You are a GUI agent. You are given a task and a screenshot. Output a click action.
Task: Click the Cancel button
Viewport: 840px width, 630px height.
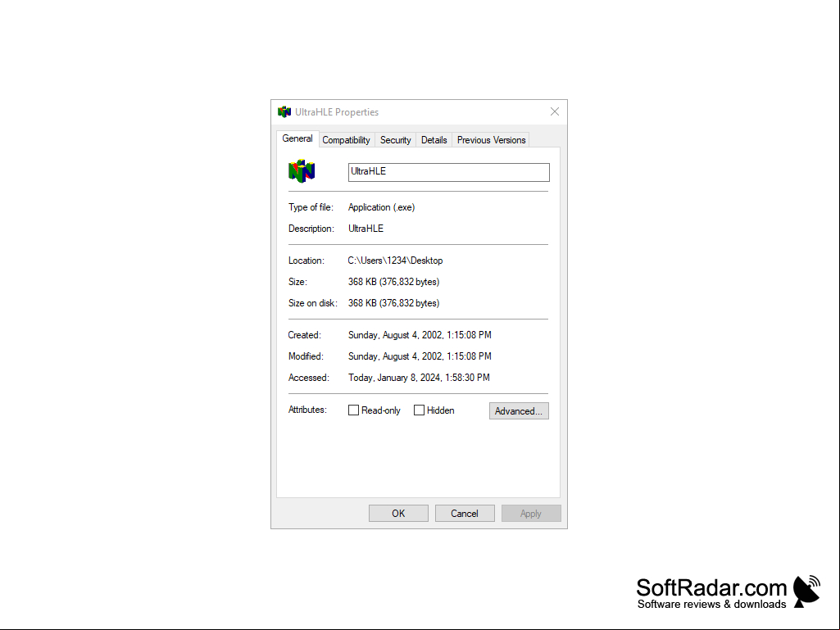pyautogui.click(x=465, y=513)
